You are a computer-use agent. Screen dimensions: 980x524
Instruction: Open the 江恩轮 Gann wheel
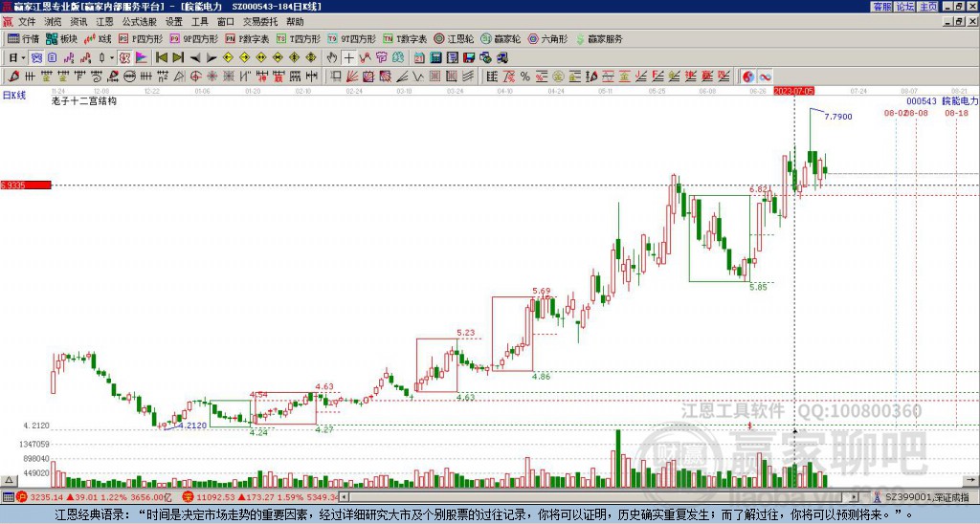454,38
